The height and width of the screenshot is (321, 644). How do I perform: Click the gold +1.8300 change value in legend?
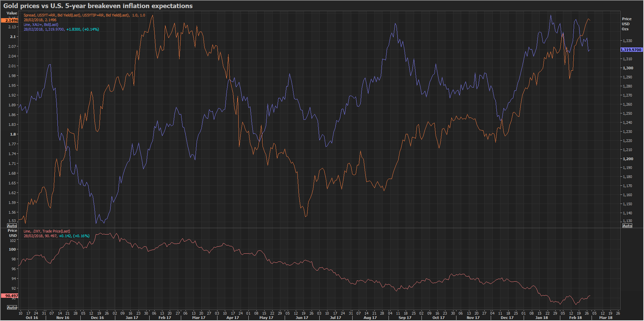(x=73, y=29)
